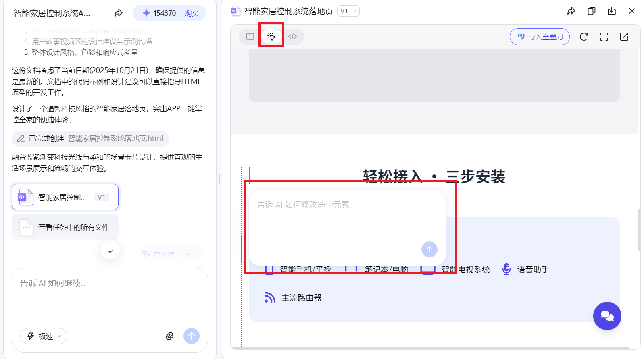Screen dimensions: 644x359
Task: Switch to the page preview mode
Action: pos(250,37)
